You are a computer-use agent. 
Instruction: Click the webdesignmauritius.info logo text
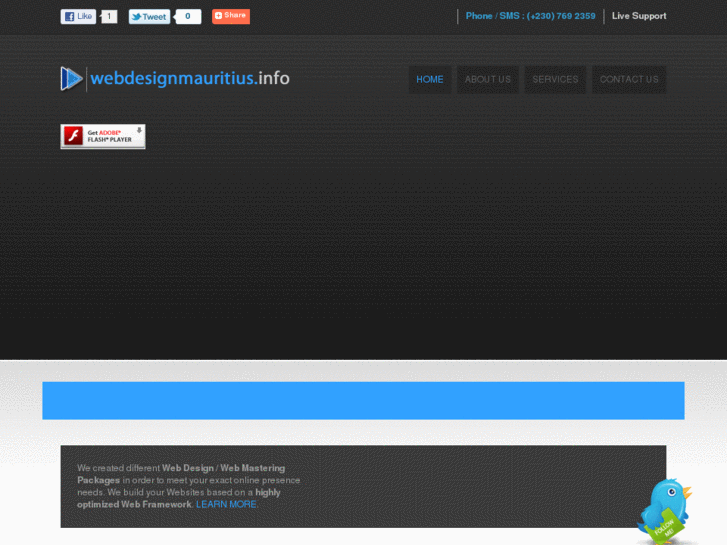[190, 78]
